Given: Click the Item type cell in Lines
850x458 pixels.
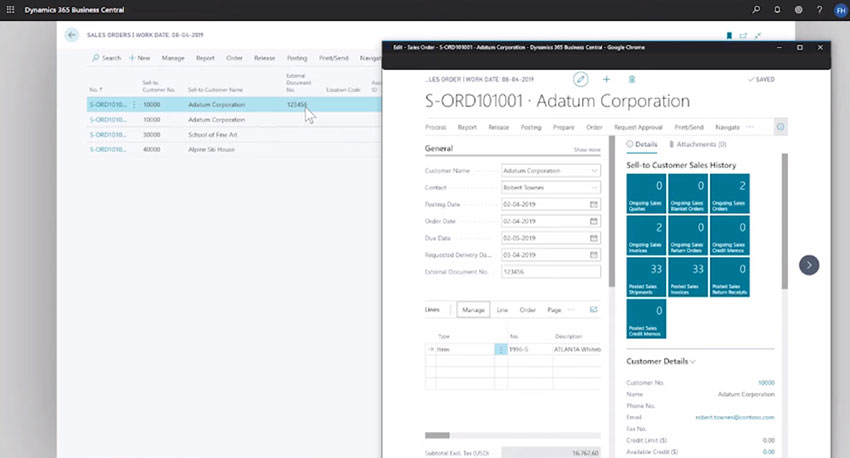Looking at the screenshot, I should (465, 350).
